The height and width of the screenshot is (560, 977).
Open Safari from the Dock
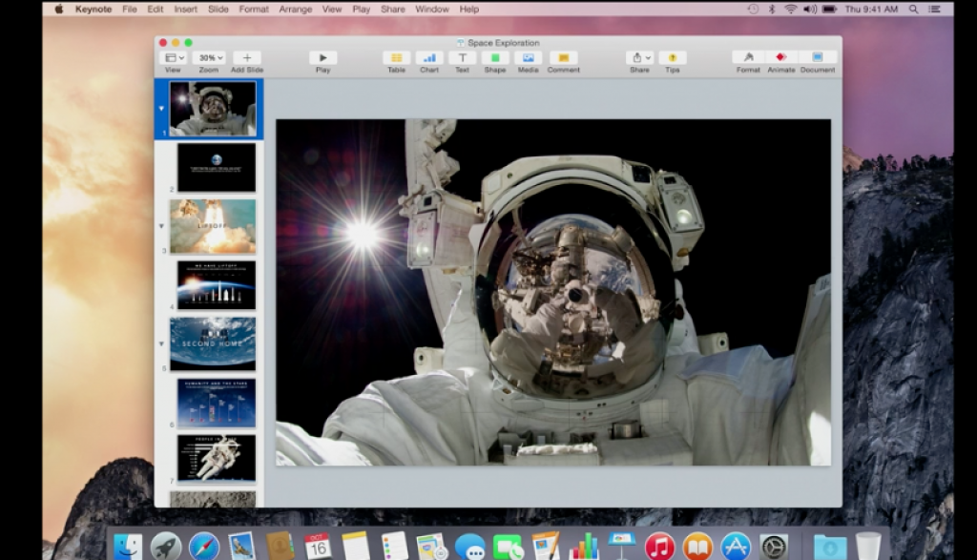(x=203, y=547)
